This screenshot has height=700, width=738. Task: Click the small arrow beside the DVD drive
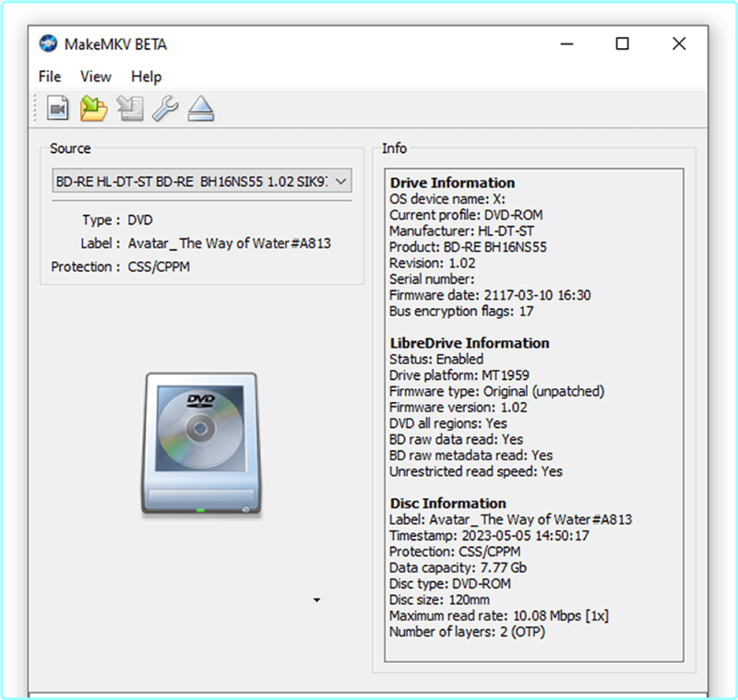coord(316,600)
